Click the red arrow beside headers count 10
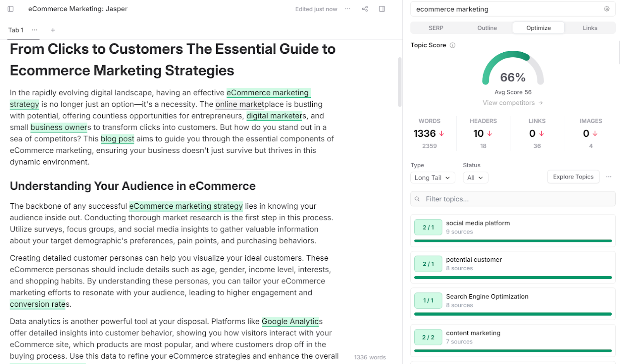The width and height of the screenshot is (620, 364). tap(489, 134)
